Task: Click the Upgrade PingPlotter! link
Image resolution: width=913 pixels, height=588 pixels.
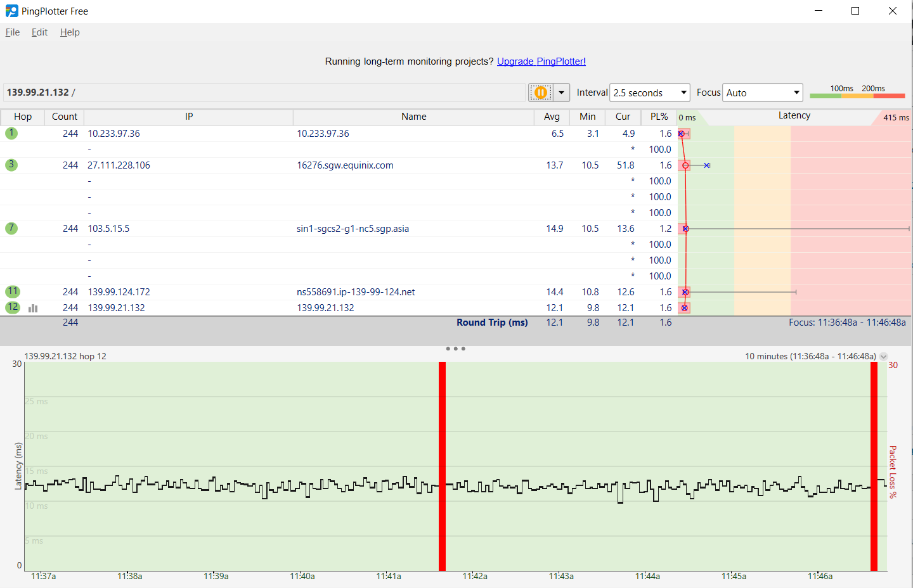Action: 541,61
